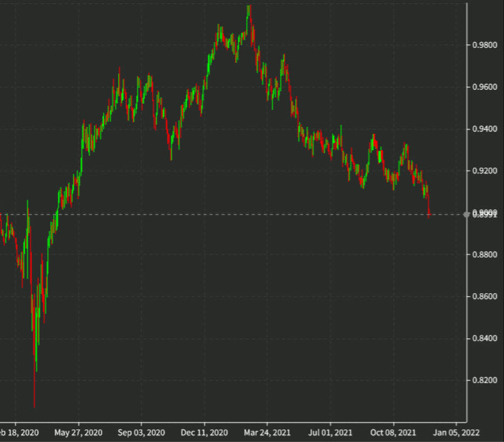Select the Sep 03, 2020 date label
The height and width of the screenshot is (442, 504).
[141, 433]
